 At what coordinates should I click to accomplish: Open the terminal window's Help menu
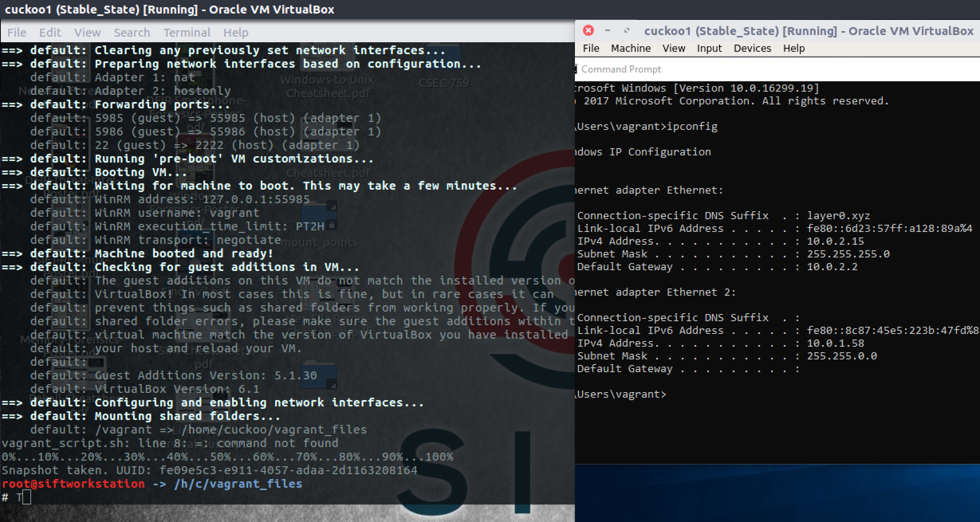point(236,32)
